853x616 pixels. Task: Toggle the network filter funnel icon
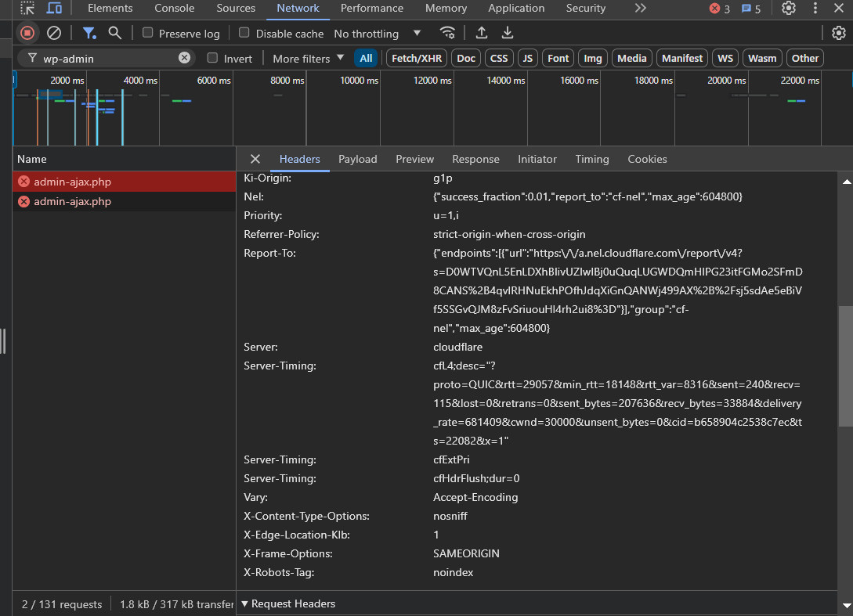coord(89,33)
